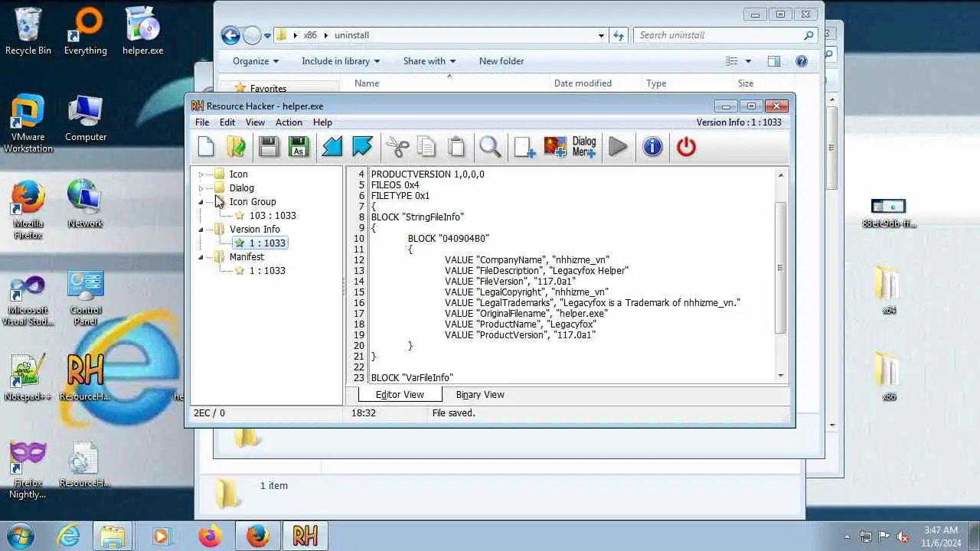Click the right-pointing blue flag toolbar icon
The width and height of the screenshot is (980, 551).
pyautogui.click(x=362, y=146)
